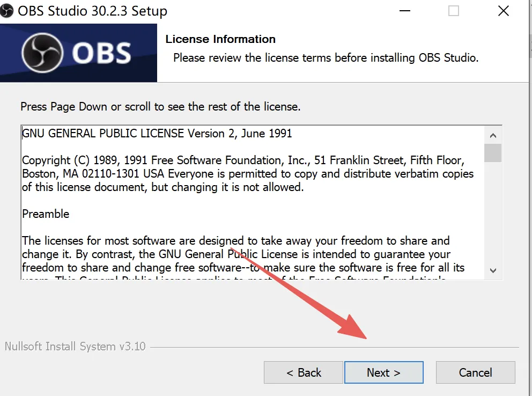Click the maximize button in the title bar
The width and height of the screenshot is (532, 396).
[x=454, y=11]
